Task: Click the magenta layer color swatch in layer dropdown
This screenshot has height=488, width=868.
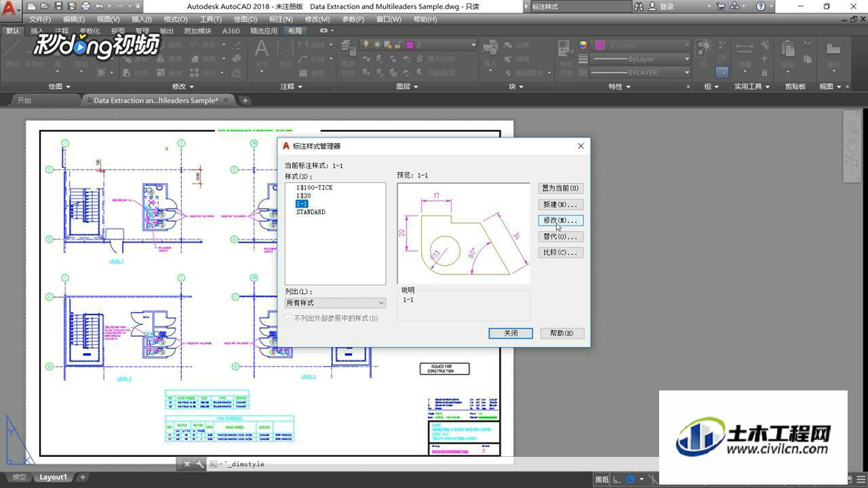Action: coord(410,45)
